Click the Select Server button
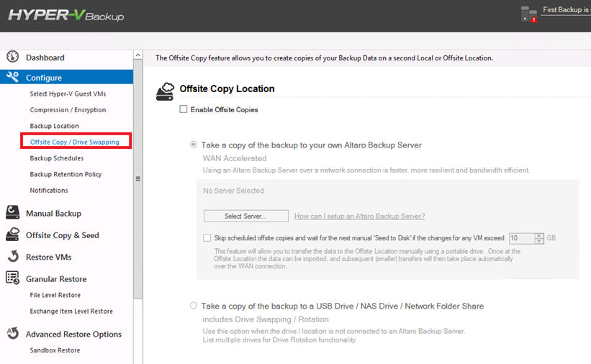 tap(246, 216)
